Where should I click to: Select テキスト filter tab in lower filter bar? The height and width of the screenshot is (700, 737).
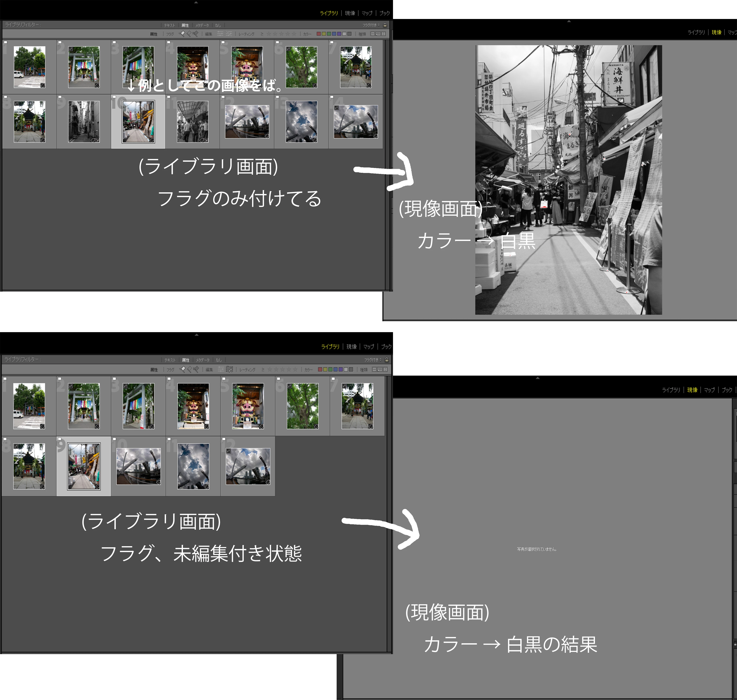pos(170,360)
